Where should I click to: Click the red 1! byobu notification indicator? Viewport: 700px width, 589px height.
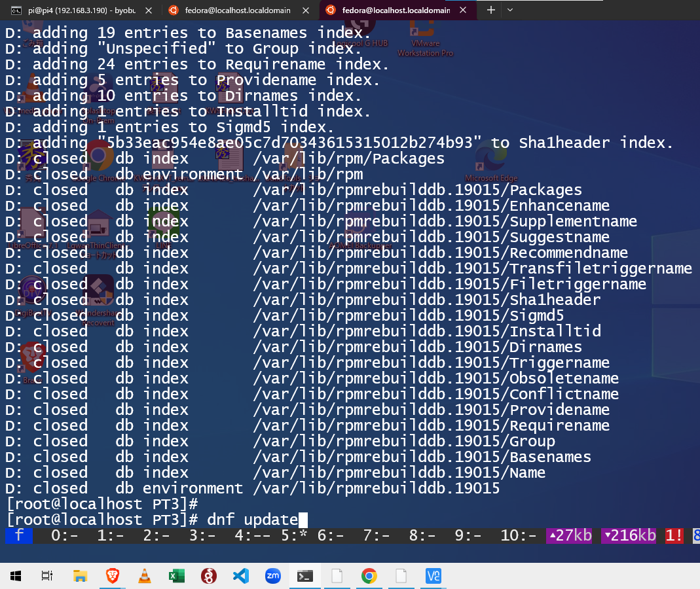click(x=674, y=535)
